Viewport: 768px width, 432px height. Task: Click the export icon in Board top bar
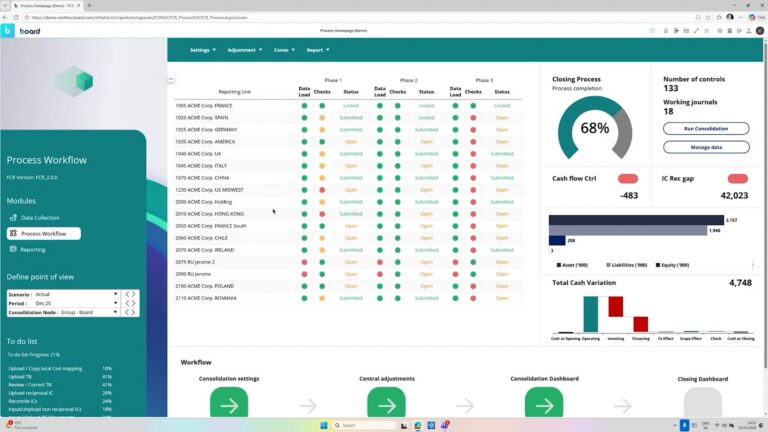tap(676, 31)
